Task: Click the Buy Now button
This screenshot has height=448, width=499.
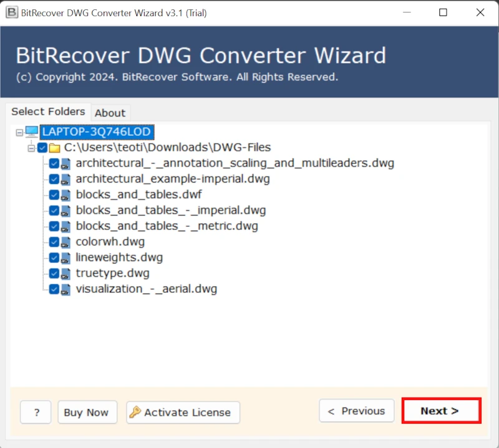Action: tap(87, 412)
